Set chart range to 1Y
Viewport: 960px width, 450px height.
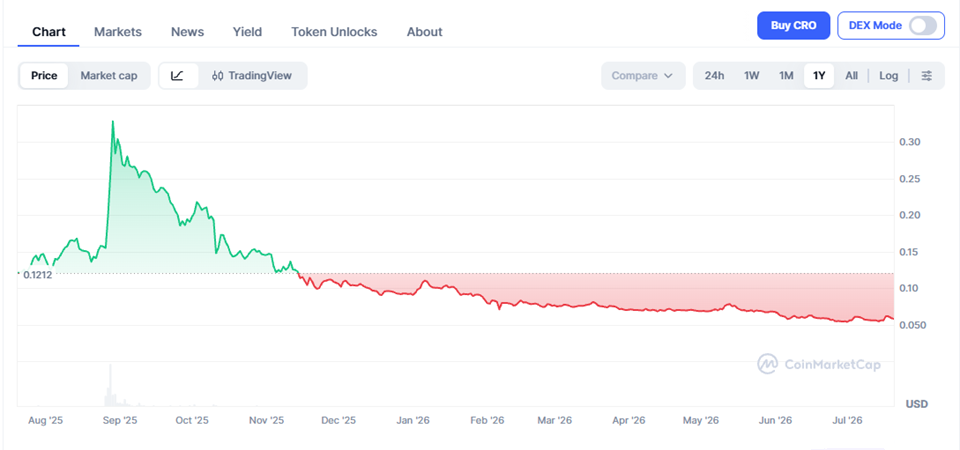point(819,76)
